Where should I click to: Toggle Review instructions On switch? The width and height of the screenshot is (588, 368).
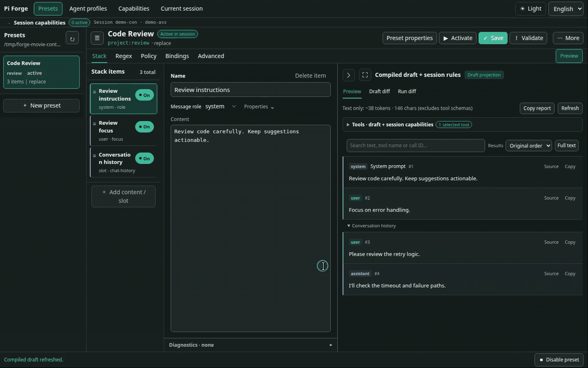point(145,95)
